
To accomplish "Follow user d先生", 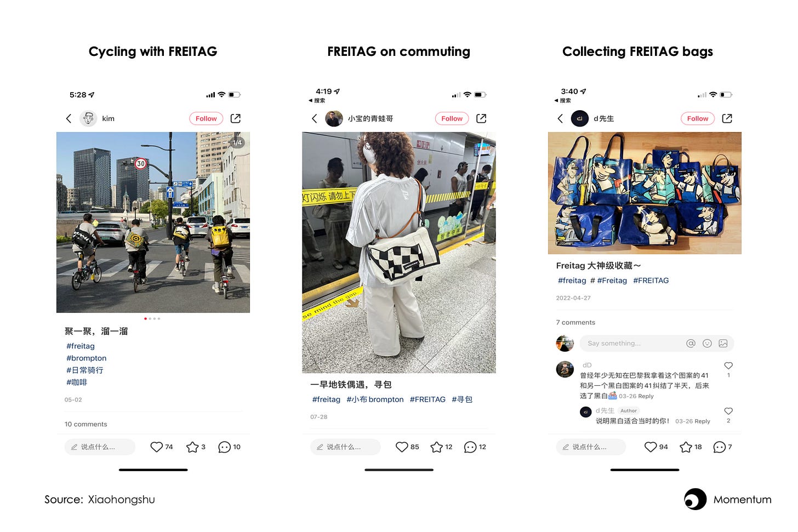I will [x=698, y=118].
